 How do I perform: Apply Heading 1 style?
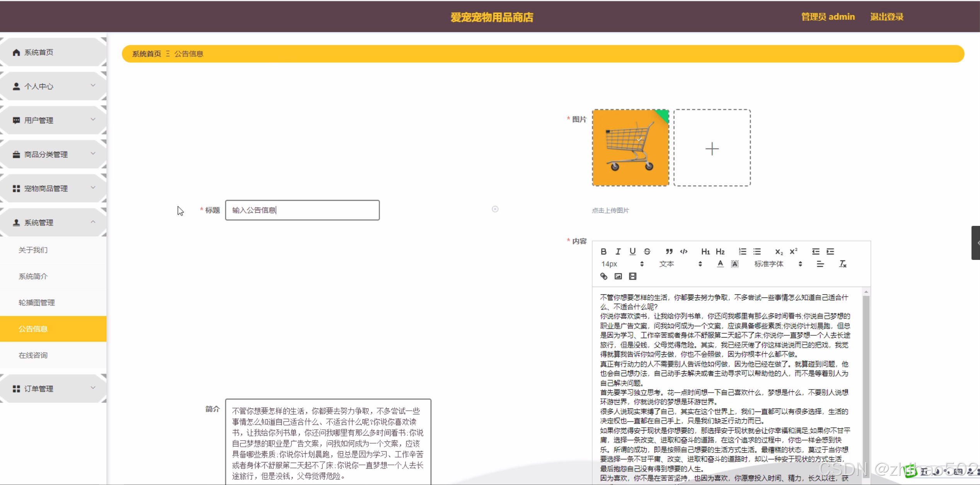click(x=706, y=251)
